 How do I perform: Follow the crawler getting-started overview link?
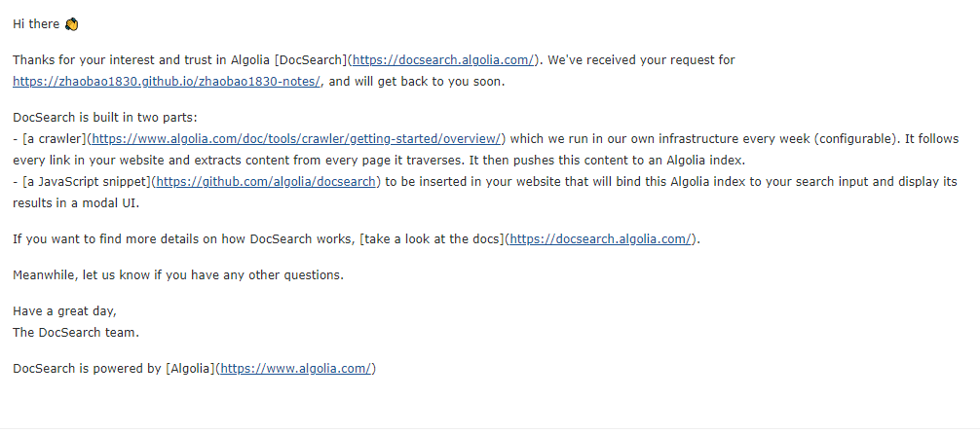click(297, 139)
